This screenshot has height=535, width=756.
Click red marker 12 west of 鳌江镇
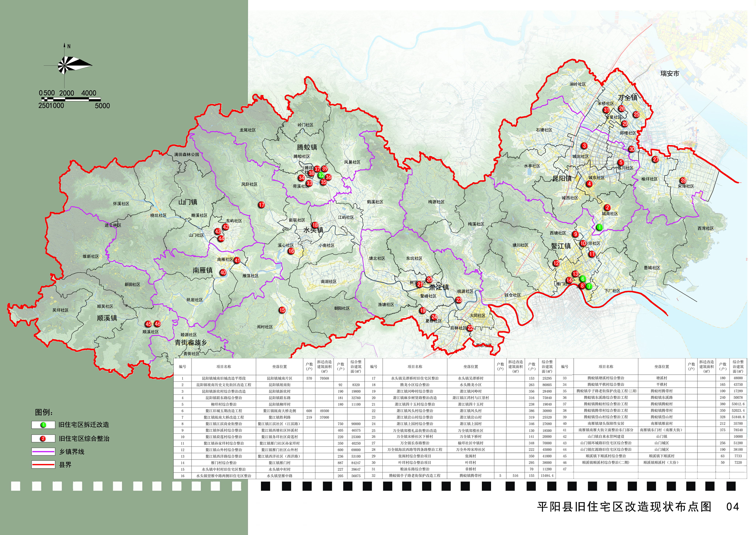[x=556, y=263]
